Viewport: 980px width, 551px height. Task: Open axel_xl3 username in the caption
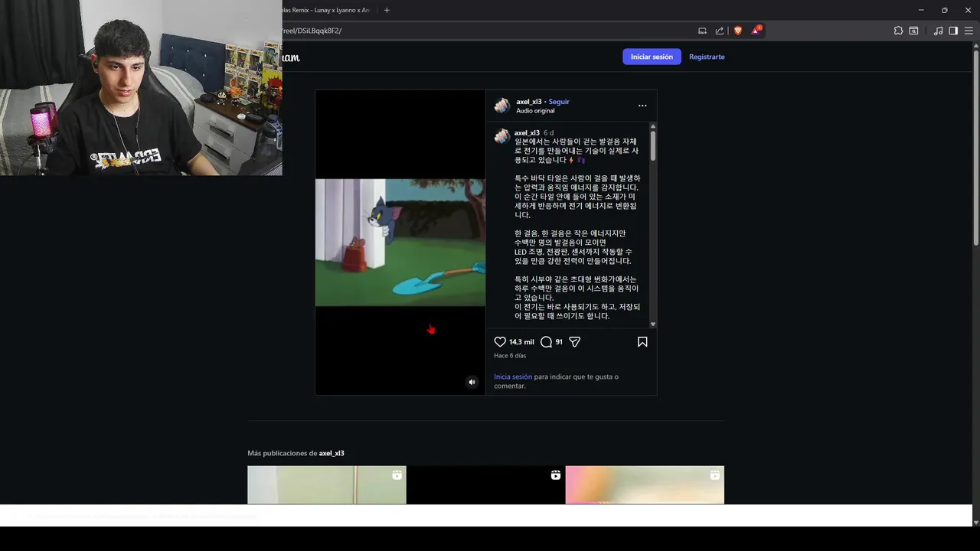(x=527, y=132)
